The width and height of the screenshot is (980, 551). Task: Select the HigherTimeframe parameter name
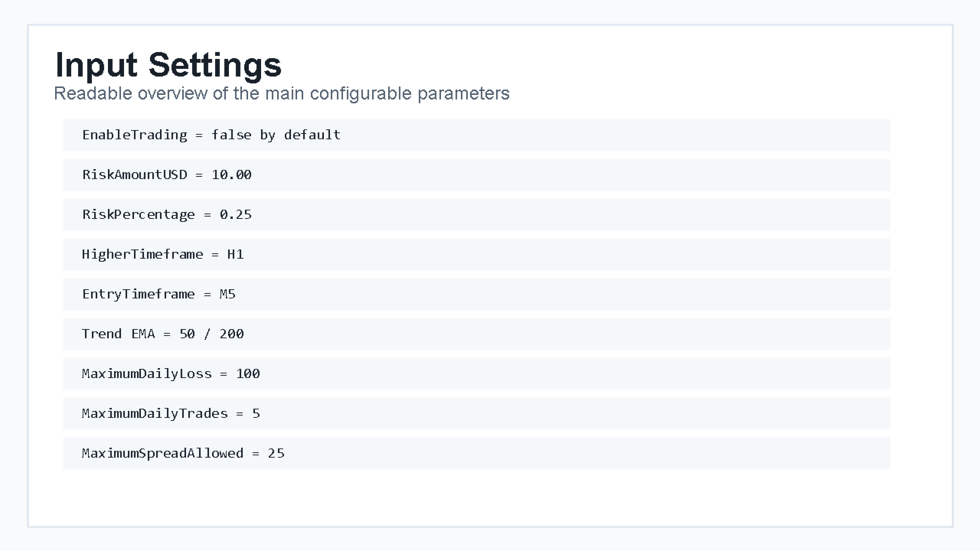click(142, 254)
